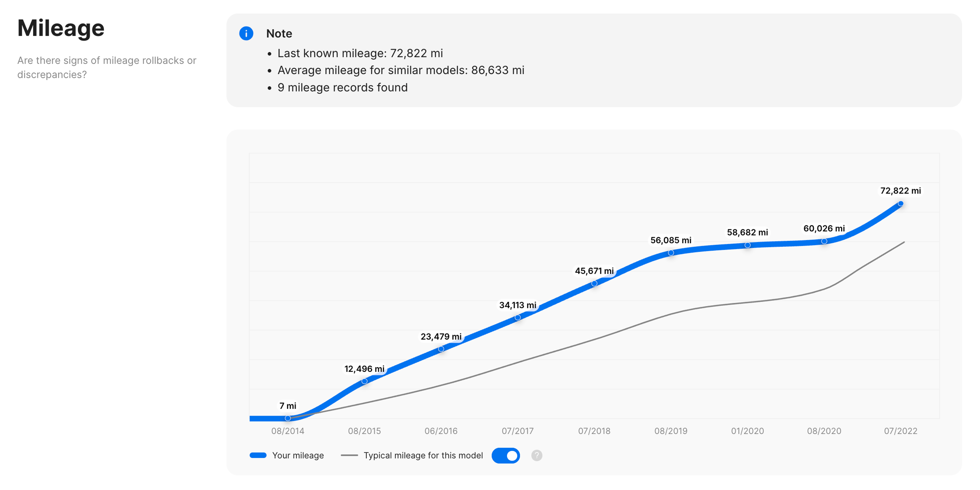This screenshot has width=980, height=490.
Task: Click the 01/2020 axis date label
Action: click(x=747, y=431)
